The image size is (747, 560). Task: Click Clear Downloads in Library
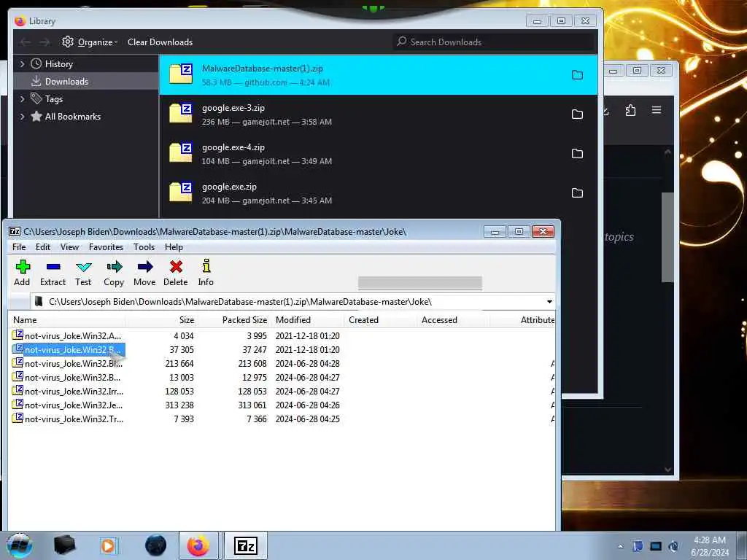pyautogui.click(x=160, y=42)
